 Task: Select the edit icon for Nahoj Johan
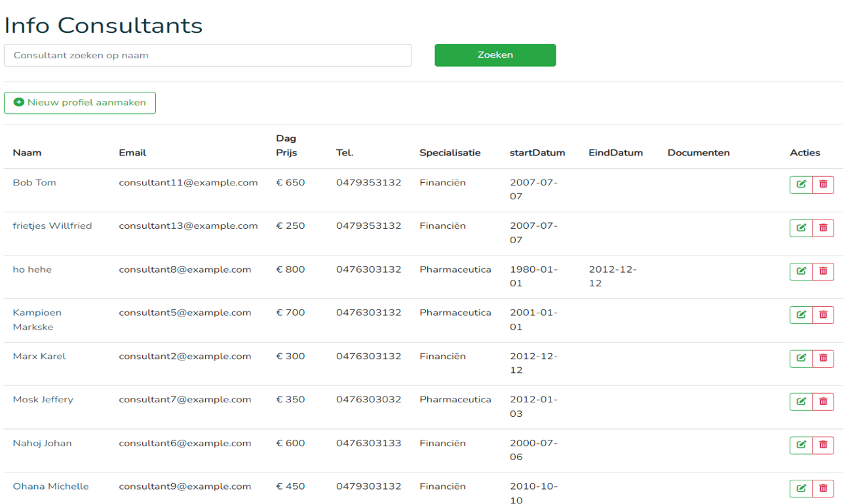tap(800, 445)
